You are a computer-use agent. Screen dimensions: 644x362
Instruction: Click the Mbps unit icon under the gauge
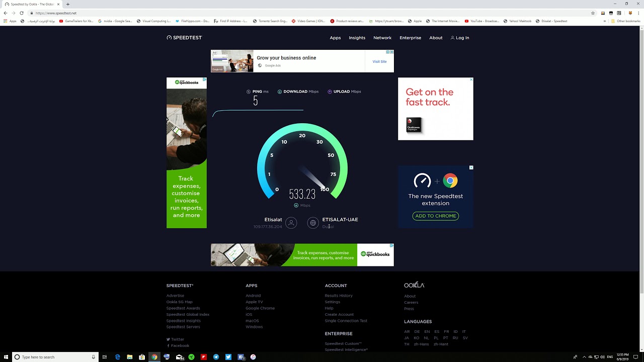tap(296, 205)
